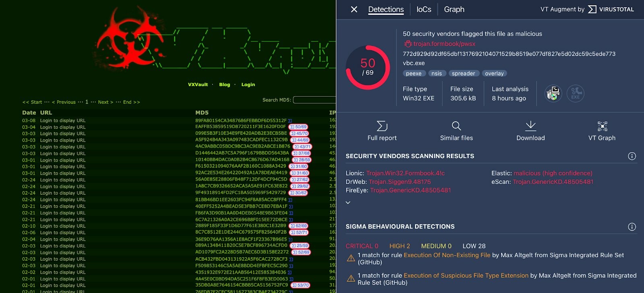Screen dimensions: 644x293
Task: Click Lionic result Trojan.Win32.Formbook.4!c
Action: (x=405, y=173)
